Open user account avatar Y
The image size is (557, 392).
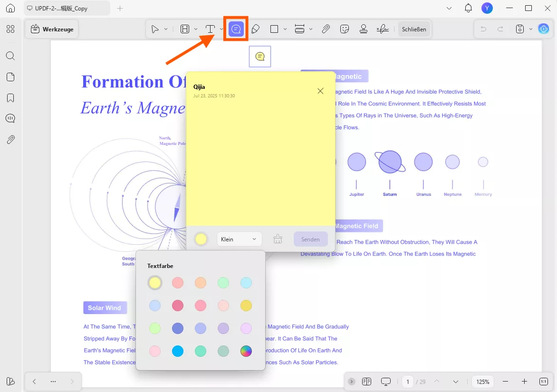pos(487,8)
